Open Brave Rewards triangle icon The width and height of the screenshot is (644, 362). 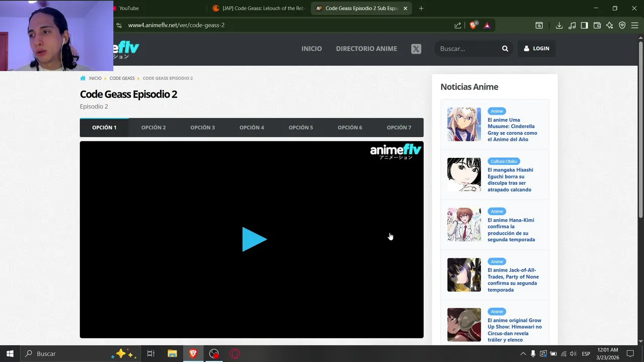coord(487,25)
